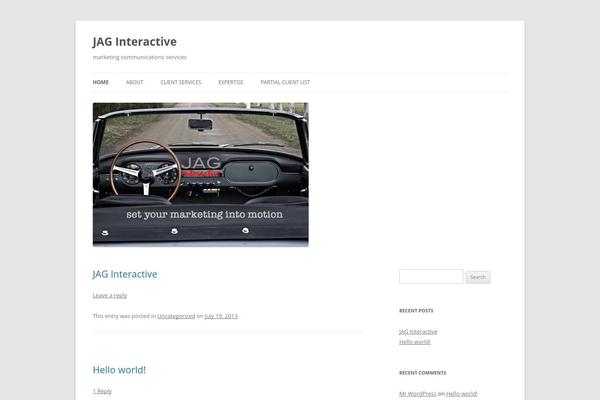Click the car dashboard header image
Viewport: 600px width, 400px height.
(201, 175)
